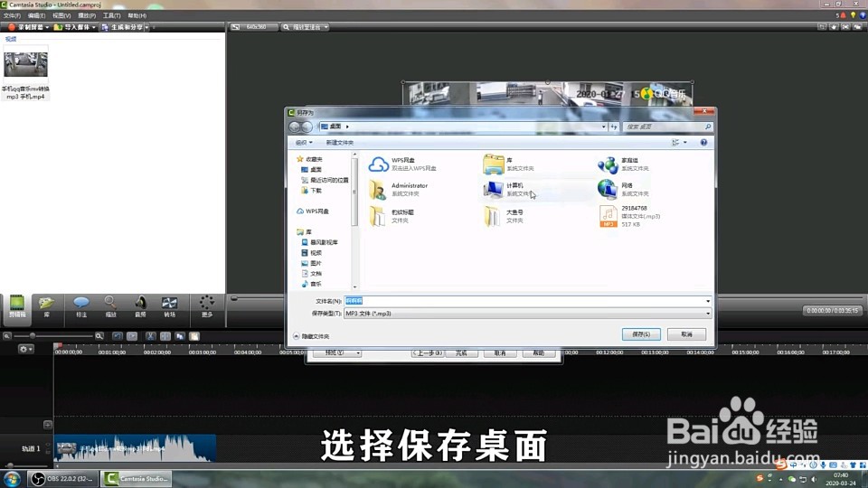Open the More tools menu

tap(206, 306)
